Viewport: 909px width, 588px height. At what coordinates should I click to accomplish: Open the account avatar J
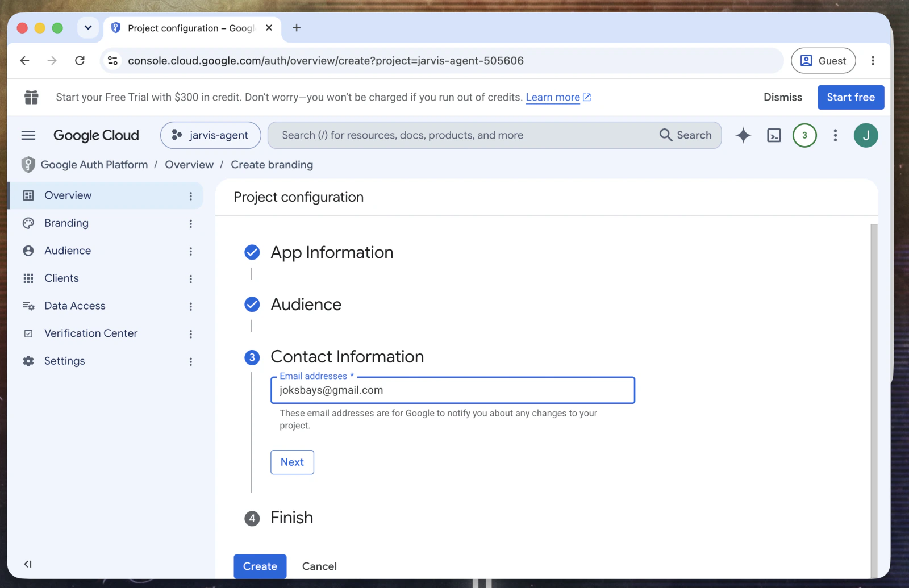(866, 135)
